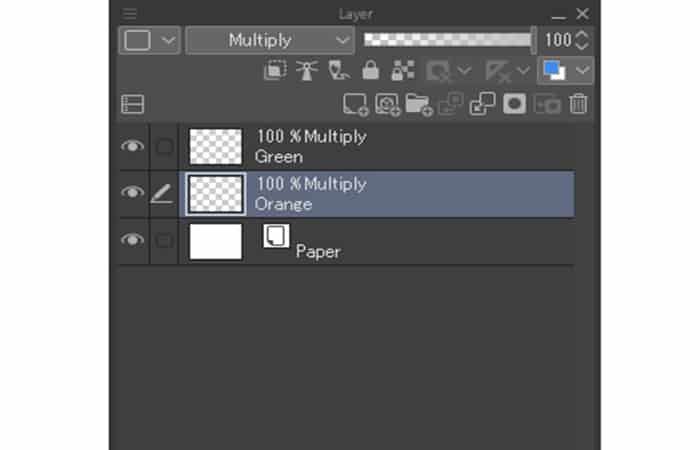
Task: Select the Paper layer name
Action: pos(318,252)
